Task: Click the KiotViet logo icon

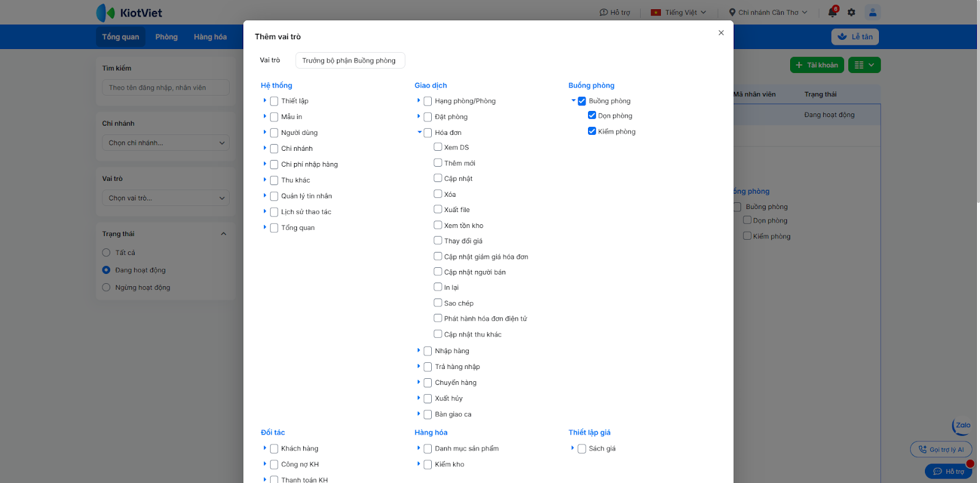Action: click(x=105, y=12)
